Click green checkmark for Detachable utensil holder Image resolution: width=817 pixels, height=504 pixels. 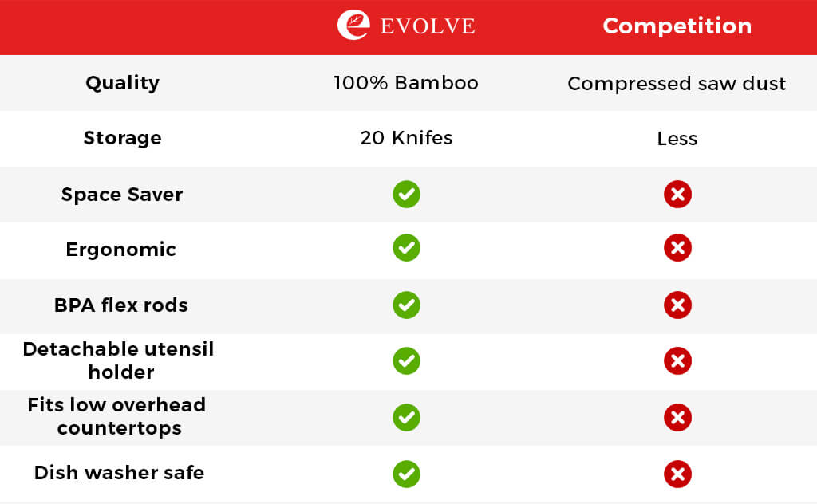(406, 360)
